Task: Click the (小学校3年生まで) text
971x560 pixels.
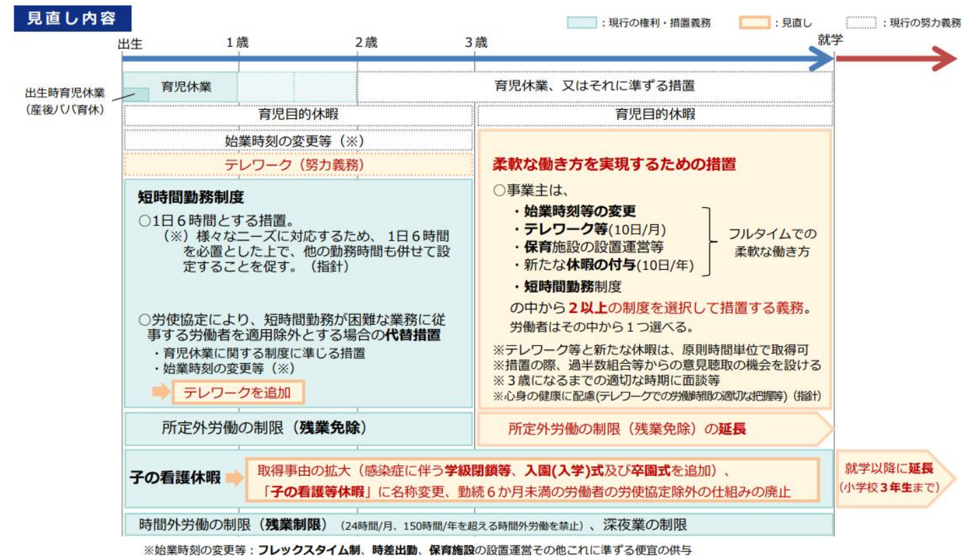Action: (889, 487)
